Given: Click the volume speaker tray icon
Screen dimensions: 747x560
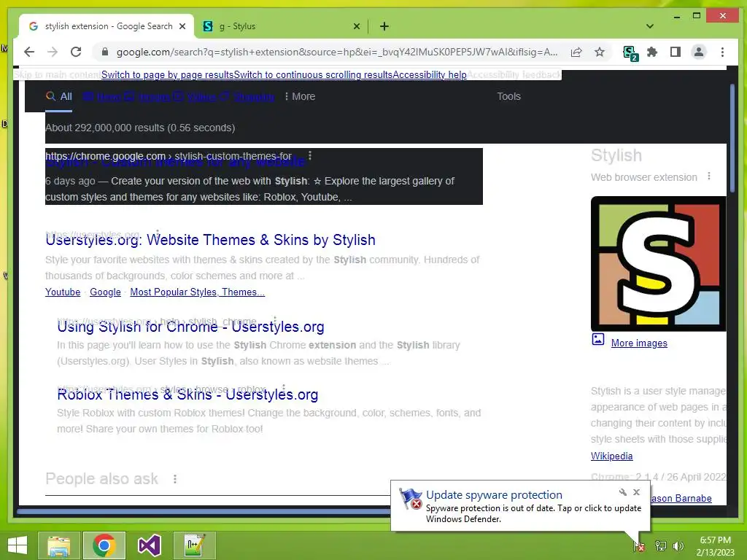Looking at the screenshot, I should tap(678, 546).
